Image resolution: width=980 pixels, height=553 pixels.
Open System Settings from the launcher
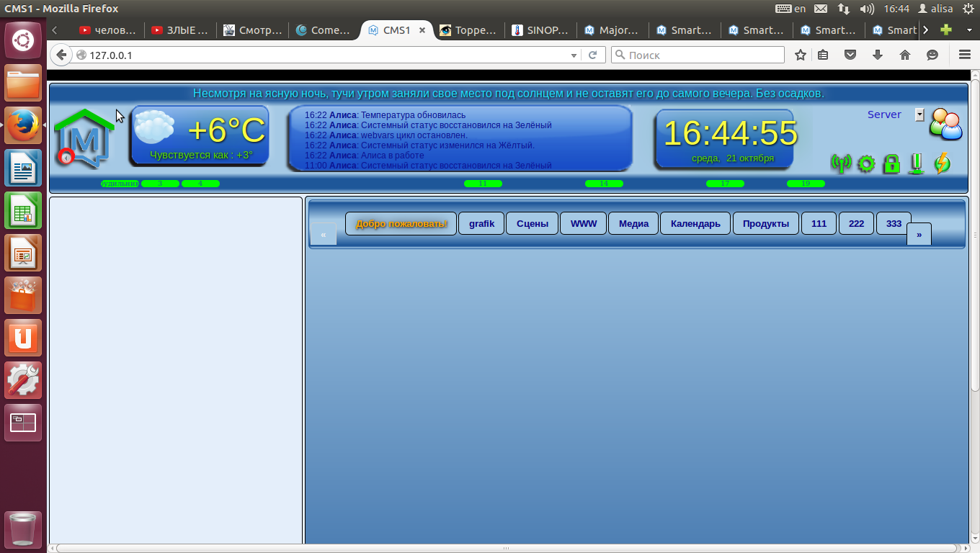[x=23, y=381]
